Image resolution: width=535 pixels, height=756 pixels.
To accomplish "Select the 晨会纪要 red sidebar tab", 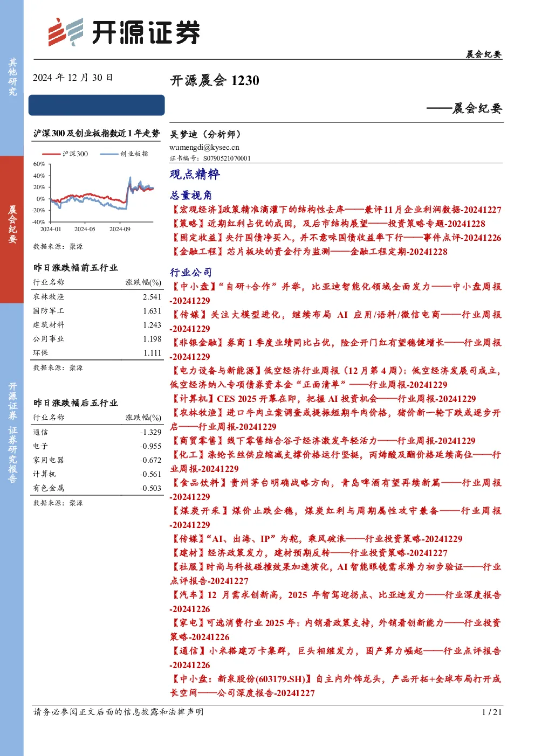I will click(x=12, y=228).
